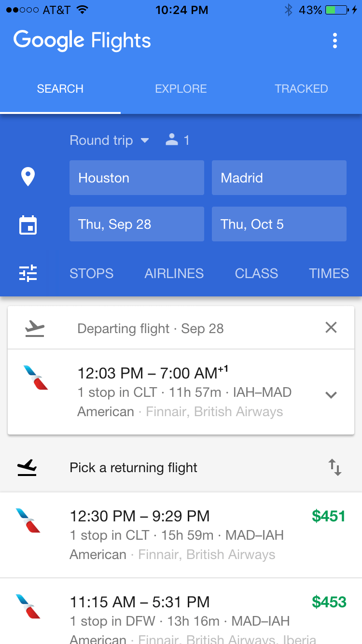The width and height of the screenshot is (362, 644).
Task: Tap the departing flight takeoff icon
Action: pos(35,329)
